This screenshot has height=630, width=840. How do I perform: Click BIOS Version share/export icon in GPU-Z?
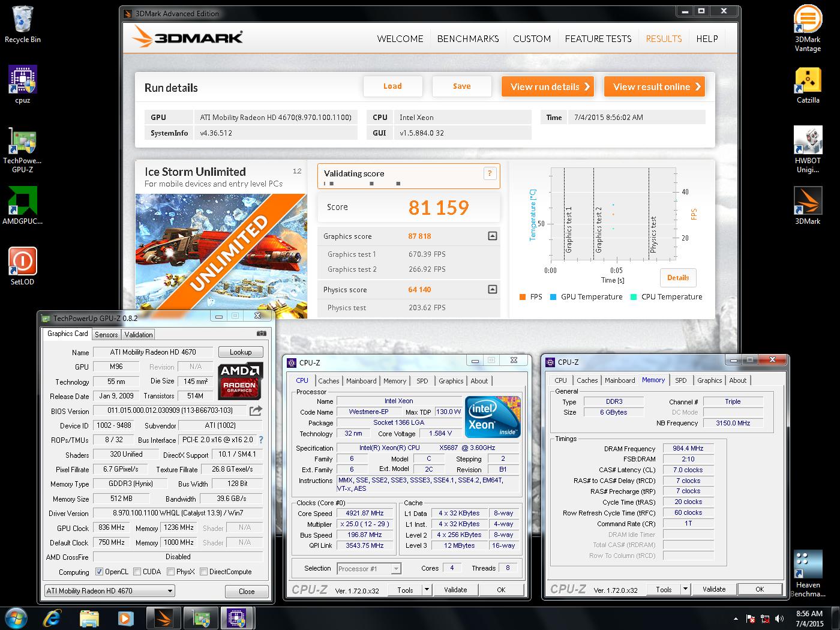(256, 410)
